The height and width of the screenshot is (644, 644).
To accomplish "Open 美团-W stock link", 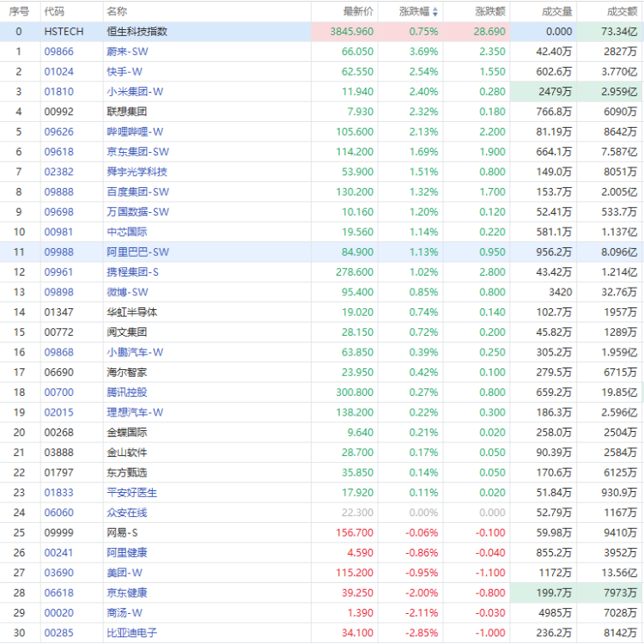I will pos(125,573).
